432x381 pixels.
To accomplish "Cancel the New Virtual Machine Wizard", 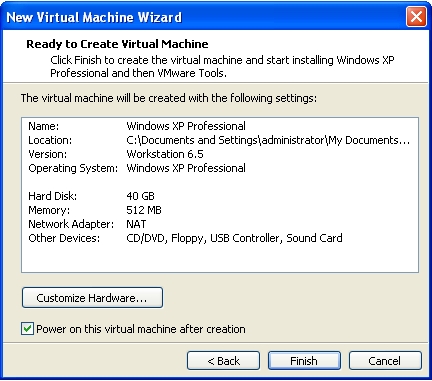I will click(385, 361).
